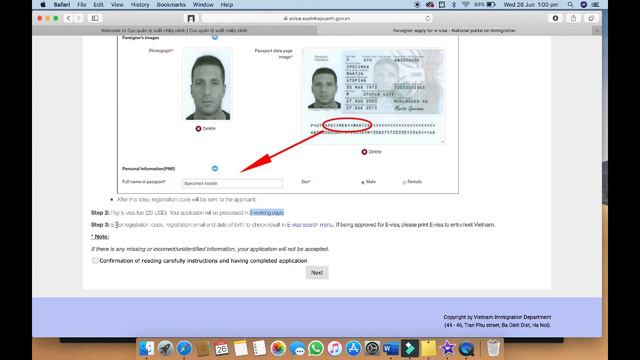Screen dimensions: 640x360
Task: Open the Bluetooth status menu
Action: (x=453, y=5)
